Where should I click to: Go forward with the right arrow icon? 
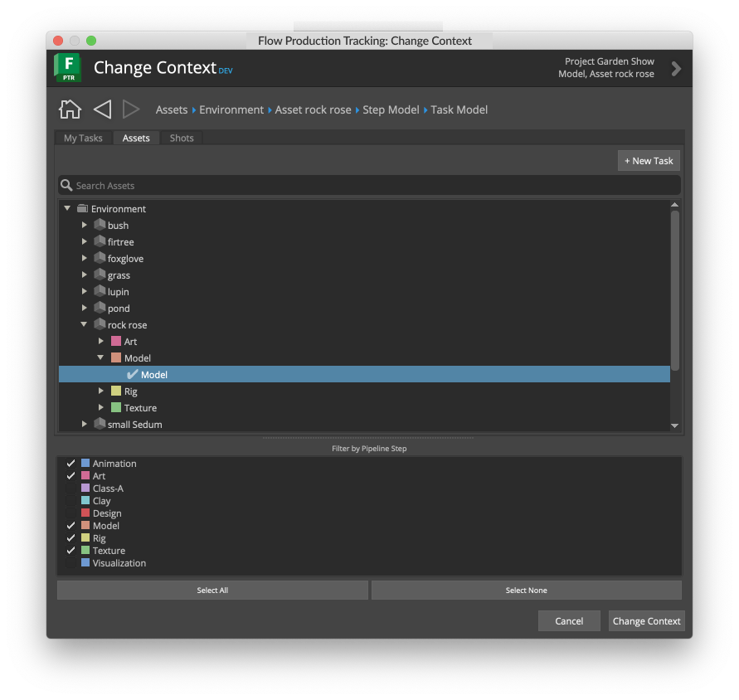click(x=131, y=109)
